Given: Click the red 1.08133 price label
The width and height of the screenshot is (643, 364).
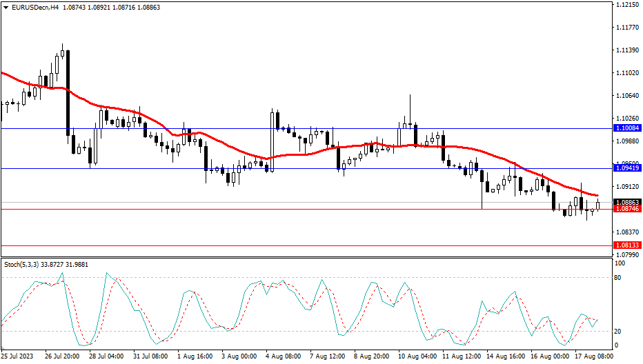Looking at the screenshot, I should [627, 245].
